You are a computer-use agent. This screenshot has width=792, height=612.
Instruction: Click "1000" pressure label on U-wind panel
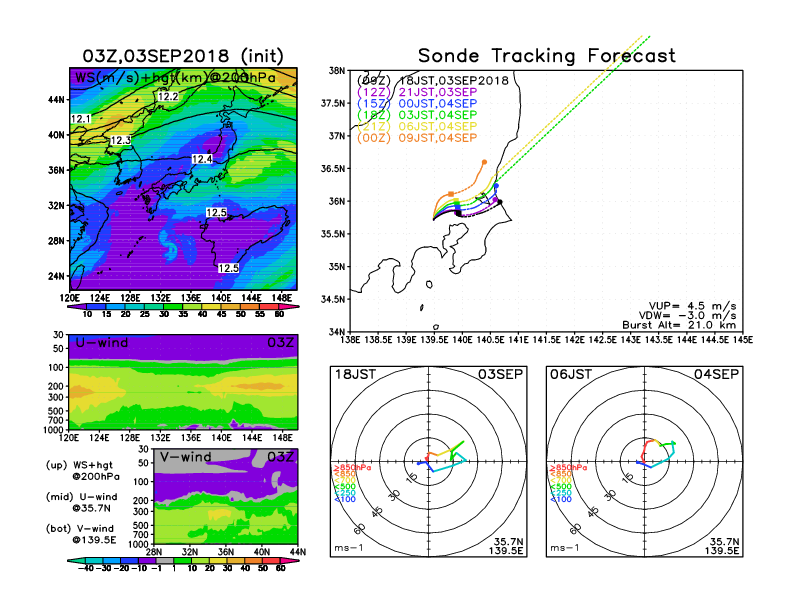(54, 430)
